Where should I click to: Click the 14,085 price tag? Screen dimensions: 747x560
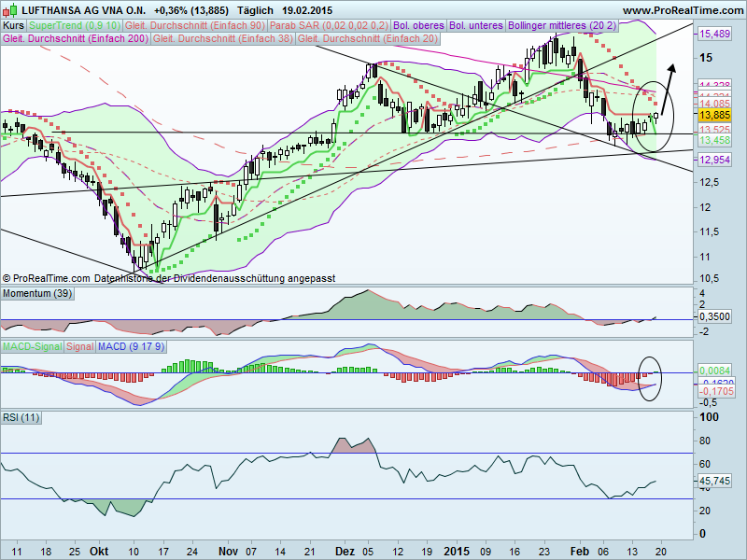714,104
